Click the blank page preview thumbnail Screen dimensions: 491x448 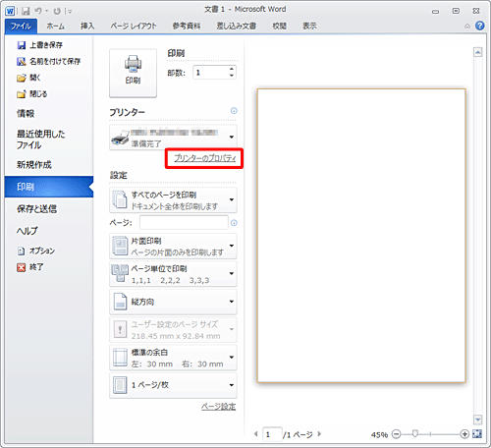coord(361,236)
